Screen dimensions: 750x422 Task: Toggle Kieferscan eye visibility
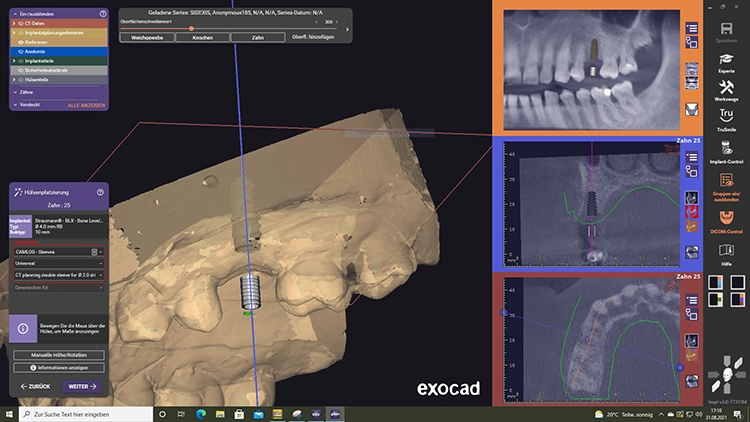click(x=21, y=42)
